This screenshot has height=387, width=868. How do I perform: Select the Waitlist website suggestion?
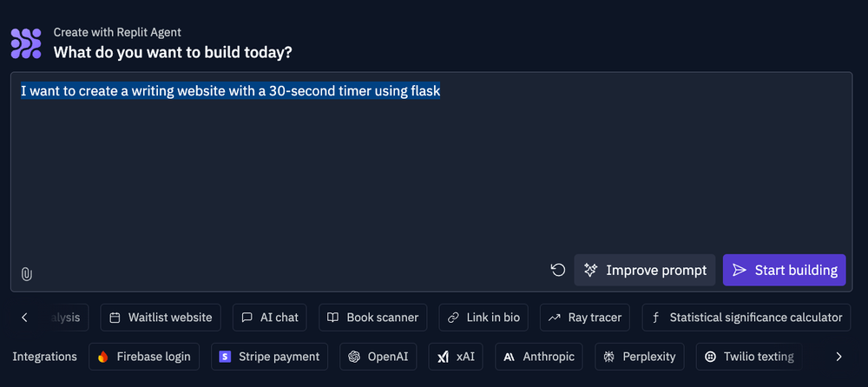click(161, 318)
